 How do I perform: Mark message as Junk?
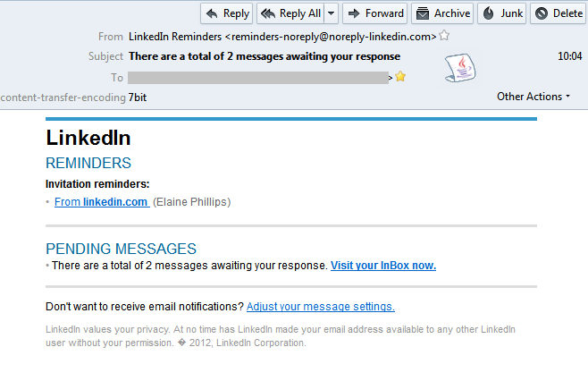502,13
